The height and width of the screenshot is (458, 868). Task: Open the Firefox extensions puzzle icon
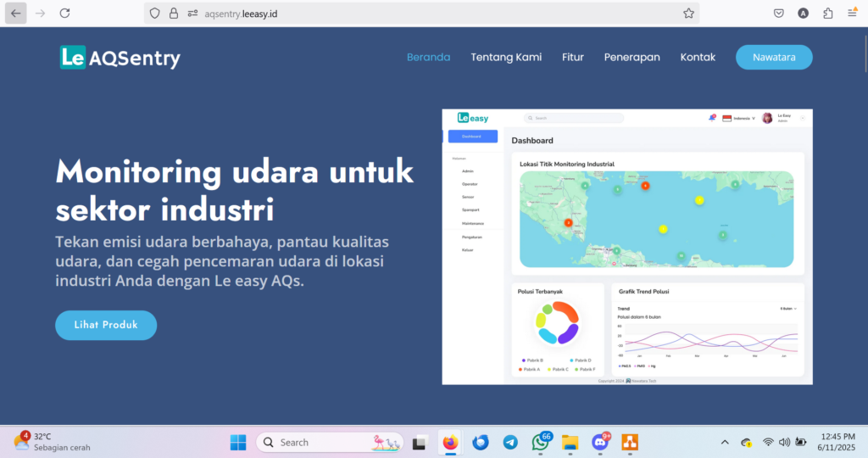pyautogui.click(x=827, y=14)
